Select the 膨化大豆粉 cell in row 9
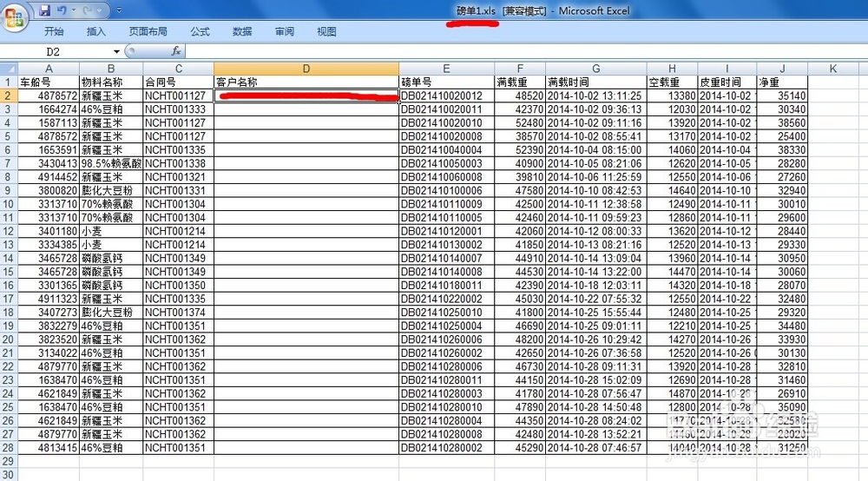 [111, 190]
